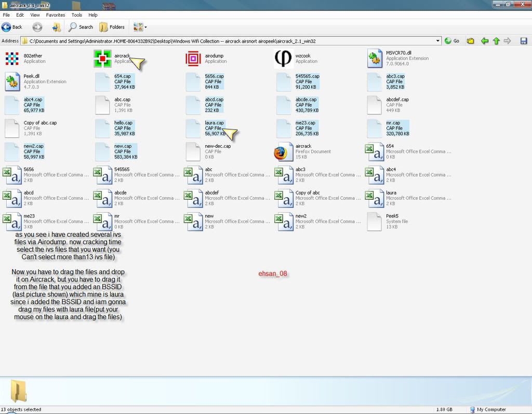Open the Favorites menu
This screenshot has width=532, height=414.
click(x=55, y=15)
